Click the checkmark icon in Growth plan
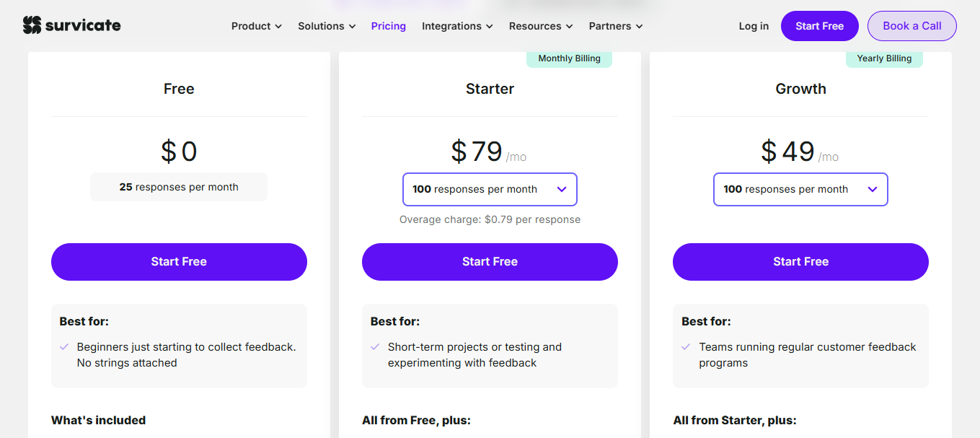This screenshot has height=438, width=980. pos(686,347)
